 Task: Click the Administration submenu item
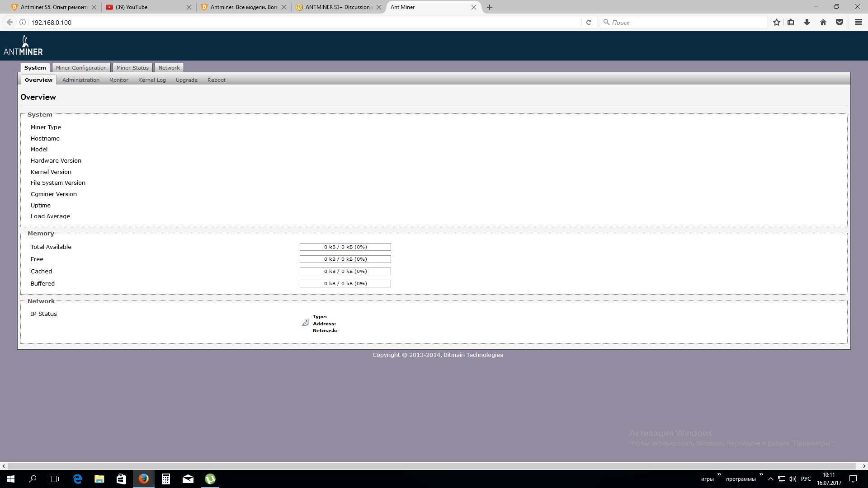pyautogui.click(x=81, y=80)
